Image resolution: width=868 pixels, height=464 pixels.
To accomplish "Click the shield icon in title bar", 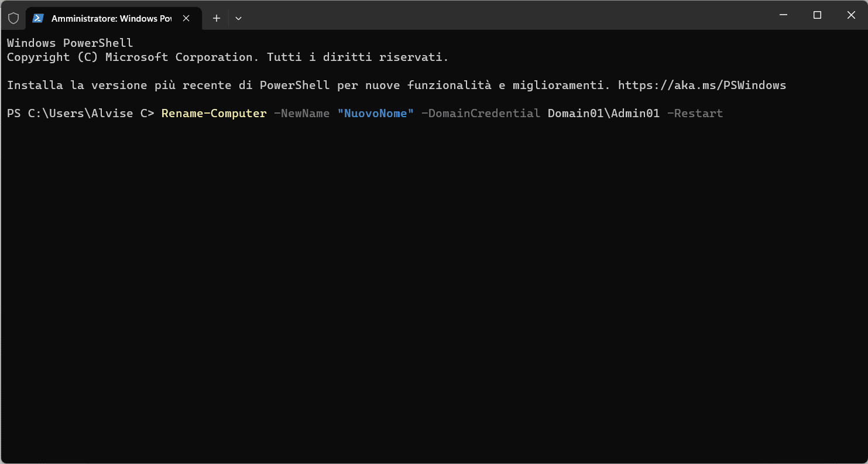I will click(13, 18).
